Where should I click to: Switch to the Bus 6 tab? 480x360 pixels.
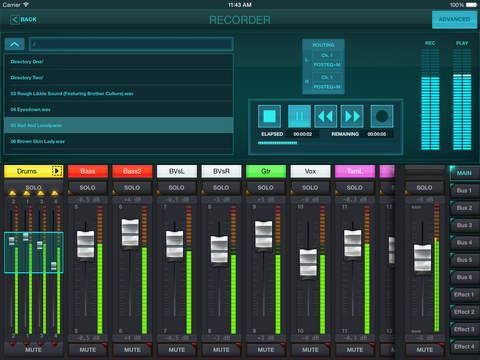click(464, 277)
